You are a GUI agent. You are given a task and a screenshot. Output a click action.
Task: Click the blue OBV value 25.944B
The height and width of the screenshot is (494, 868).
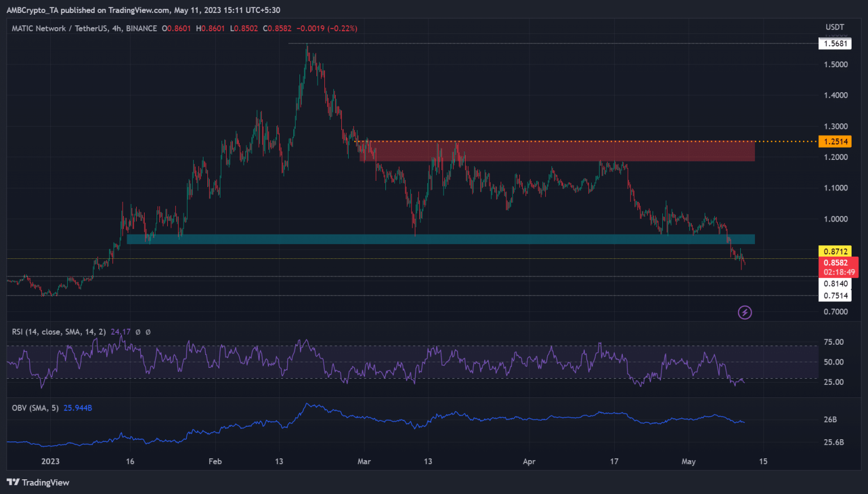pos(77,408)
